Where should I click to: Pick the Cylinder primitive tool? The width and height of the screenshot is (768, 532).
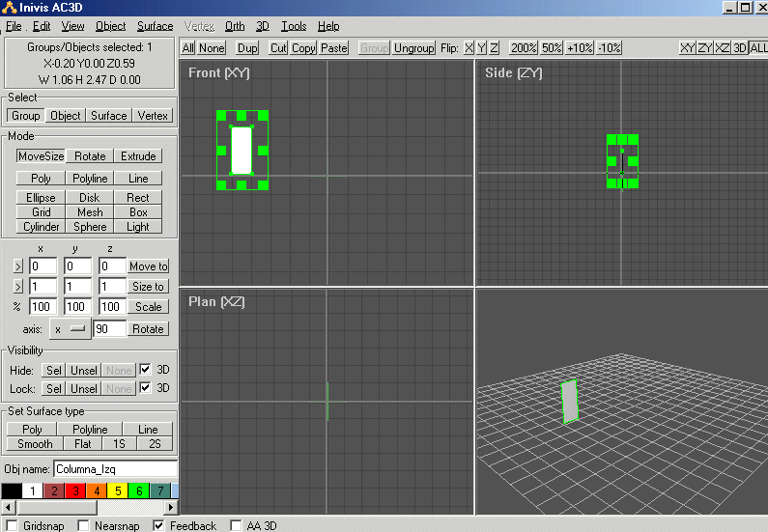[x=41, y=226]
